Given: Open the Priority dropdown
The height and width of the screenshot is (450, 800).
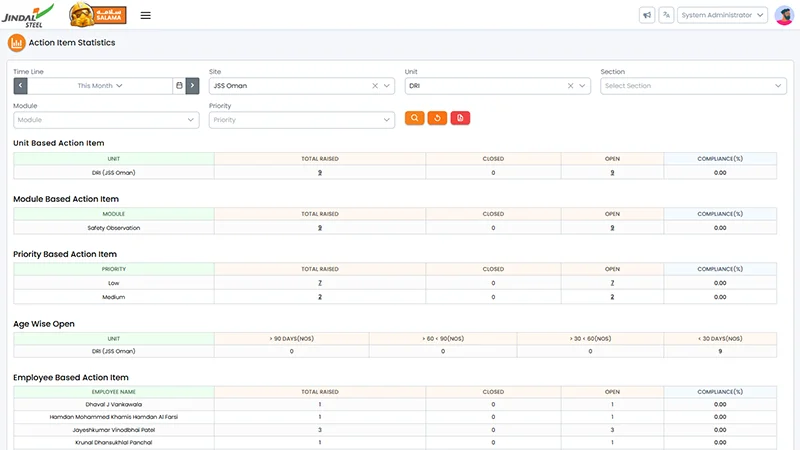Looking at the screenshot, I should coord(302,120).
